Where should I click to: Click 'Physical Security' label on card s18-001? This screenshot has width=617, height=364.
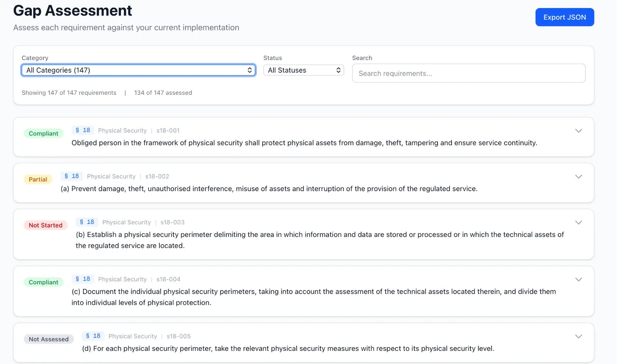coord(122,131)
